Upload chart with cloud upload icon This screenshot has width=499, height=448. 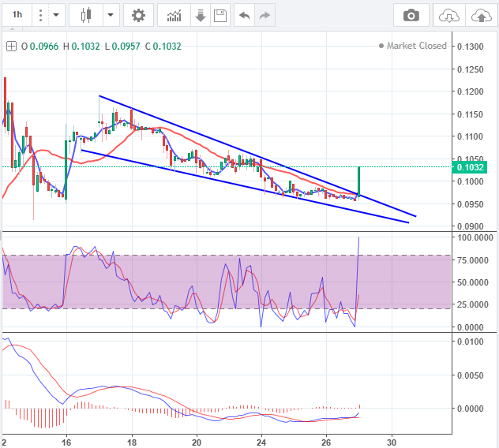(x=482, y=15)
